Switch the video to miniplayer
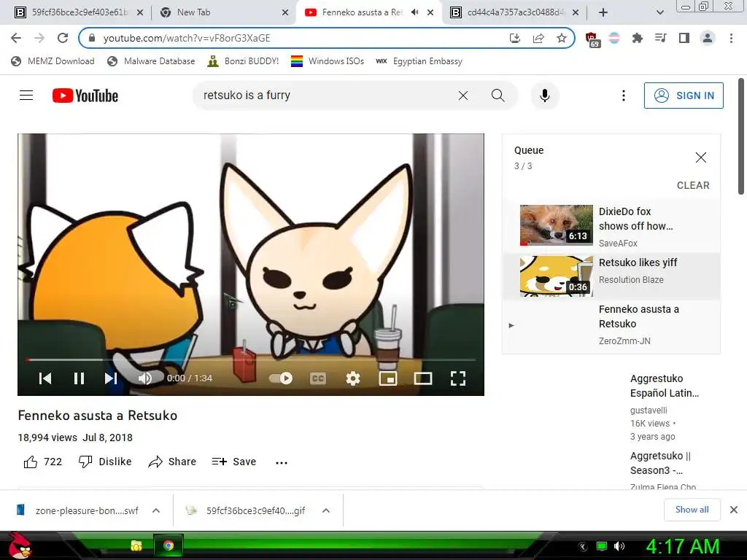 [388, 378]
